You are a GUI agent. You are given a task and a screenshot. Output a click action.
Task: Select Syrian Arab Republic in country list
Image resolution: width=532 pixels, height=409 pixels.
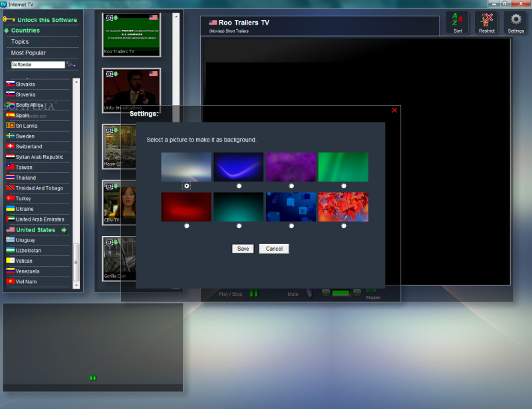coord(39,157)
